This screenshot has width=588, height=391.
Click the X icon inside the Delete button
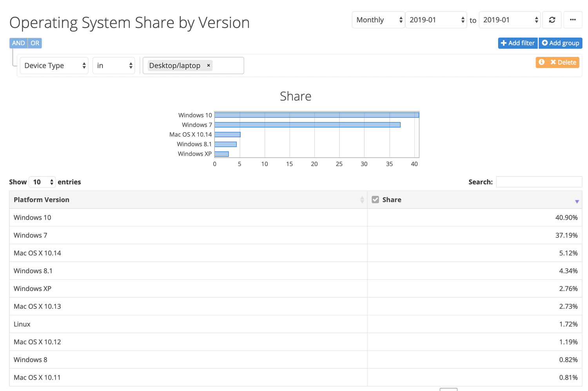(x=553, y=62)
